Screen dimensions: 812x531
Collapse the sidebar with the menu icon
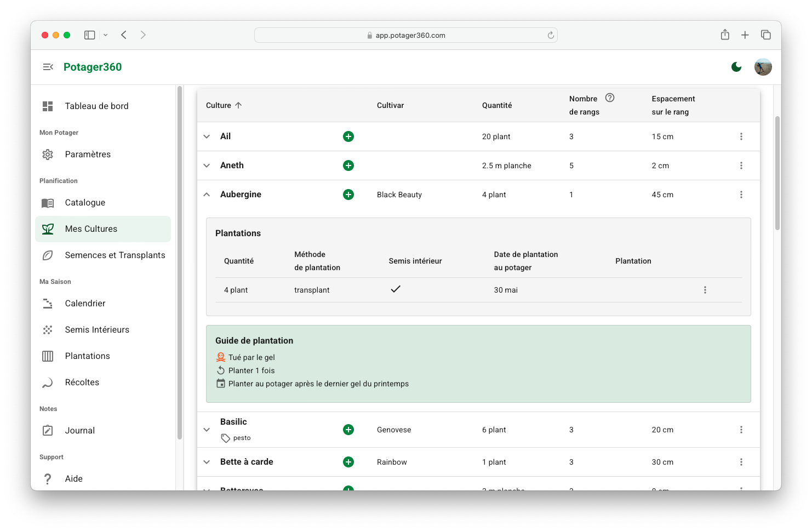[x=48, y=67]
